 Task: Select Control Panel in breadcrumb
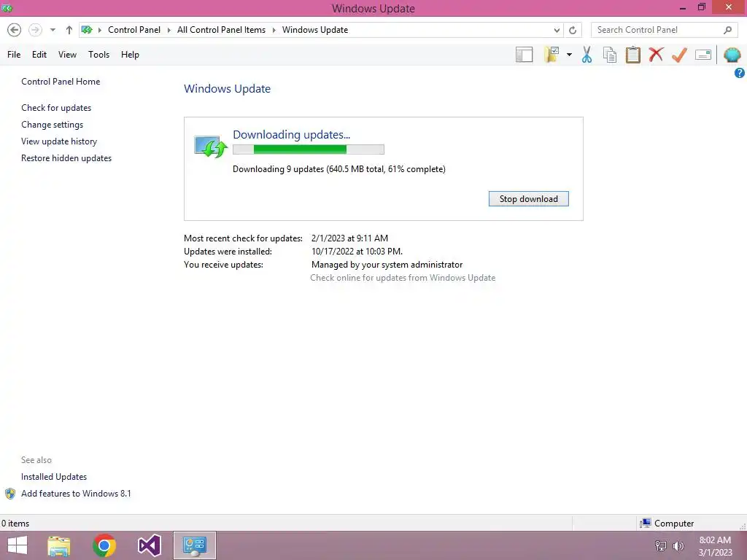(134, 29)
